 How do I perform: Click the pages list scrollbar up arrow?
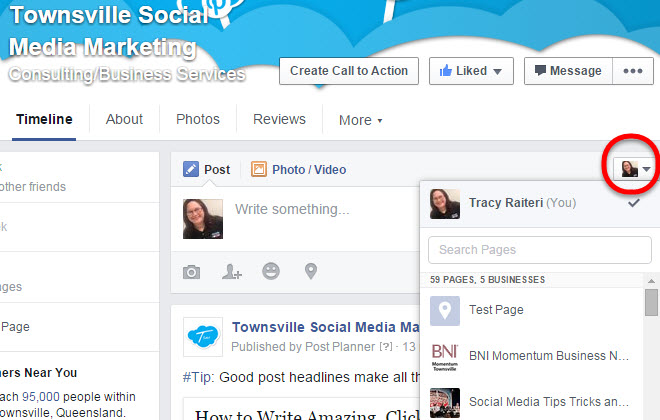point(651,281)
